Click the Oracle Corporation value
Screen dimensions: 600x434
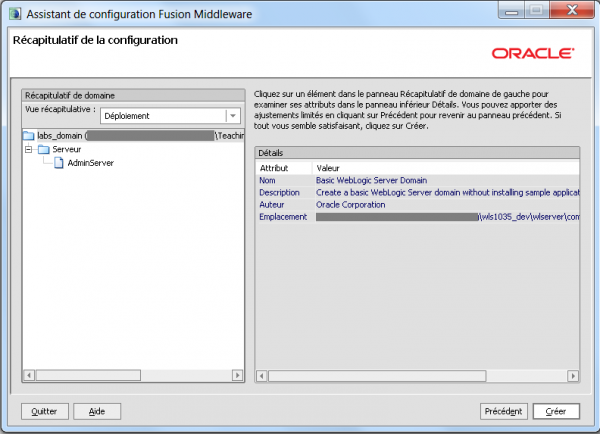pos(351,205)
